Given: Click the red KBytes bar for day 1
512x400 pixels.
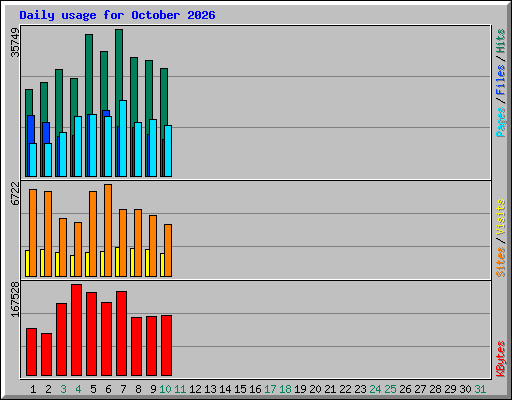Looking at the screenshot, I should point(31,352).
